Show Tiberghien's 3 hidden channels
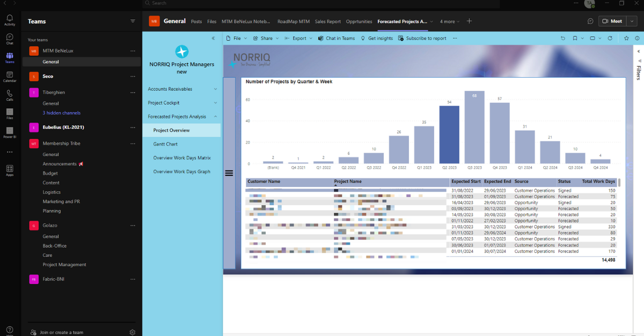 tap(62, 113)
